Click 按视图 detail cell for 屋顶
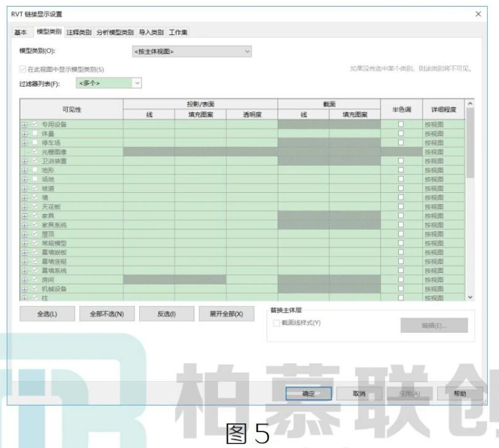This screenshot has height=448, width=499. 443,234
